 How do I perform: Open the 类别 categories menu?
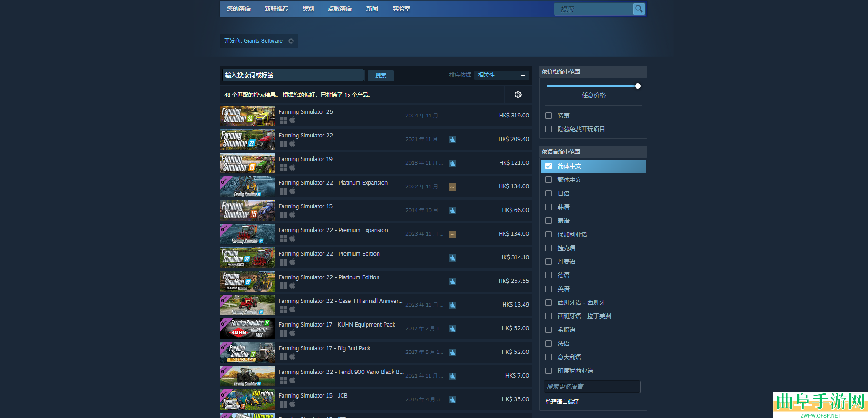pyautogui.click(x=308, y=9)
